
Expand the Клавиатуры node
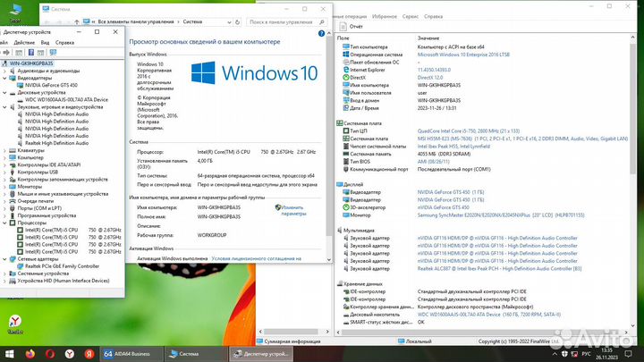tap(5, 151)
